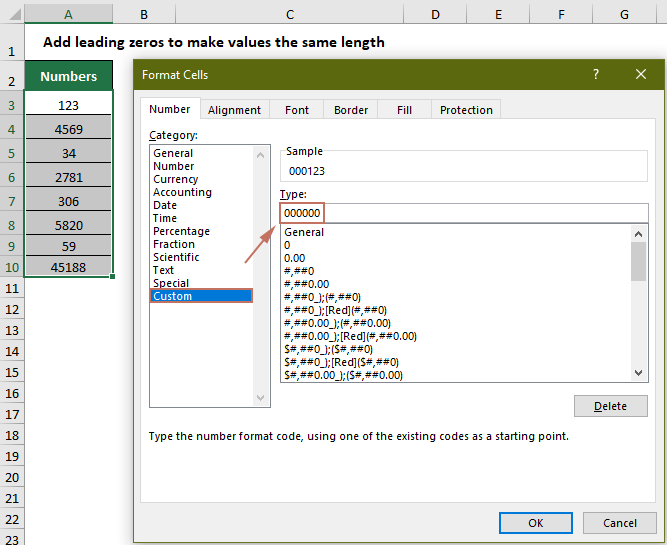Choose Number in Category list
Viewport: 667px width, 545px height.
[x=174, y=166]
